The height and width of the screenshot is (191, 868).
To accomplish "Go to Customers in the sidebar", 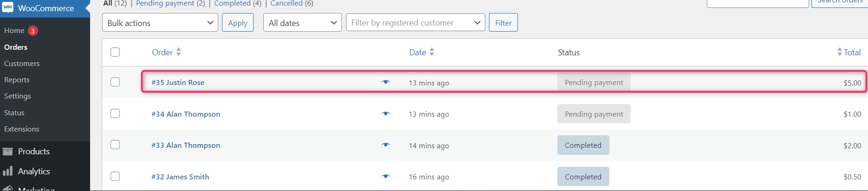I will coord(22,63).
